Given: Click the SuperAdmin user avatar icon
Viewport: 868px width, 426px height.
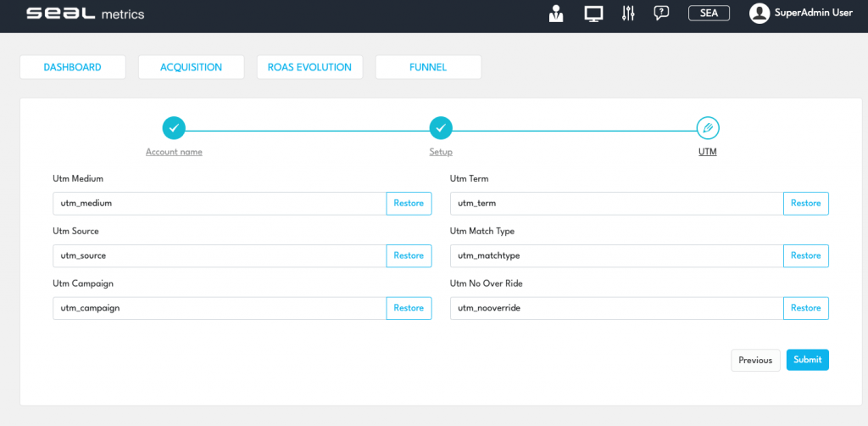Looking at the screenshot, I should pos(759,14).
